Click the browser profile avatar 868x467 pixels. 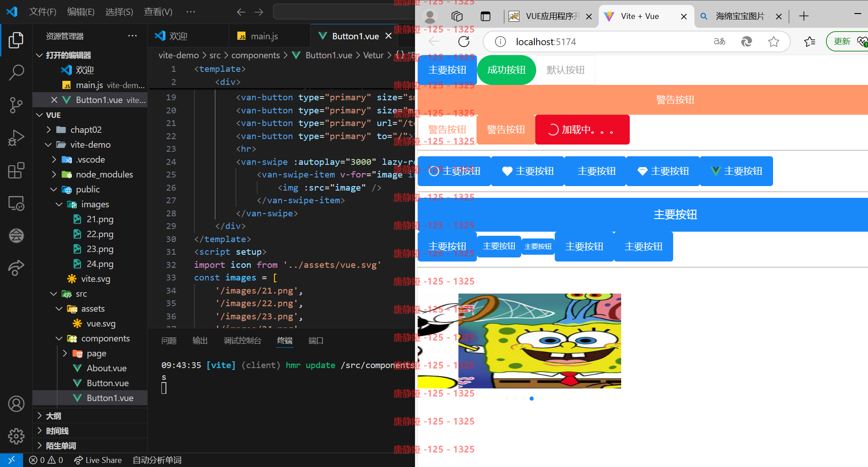coord(430,16)
